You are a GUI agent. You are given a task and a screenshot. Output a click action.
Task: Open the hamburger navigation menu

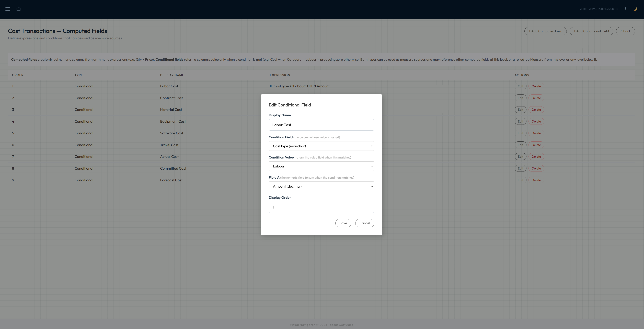tap(8, 9)
